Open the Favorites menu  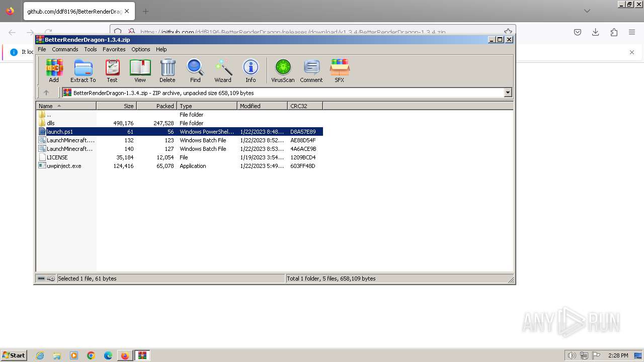tap(114, 49)
